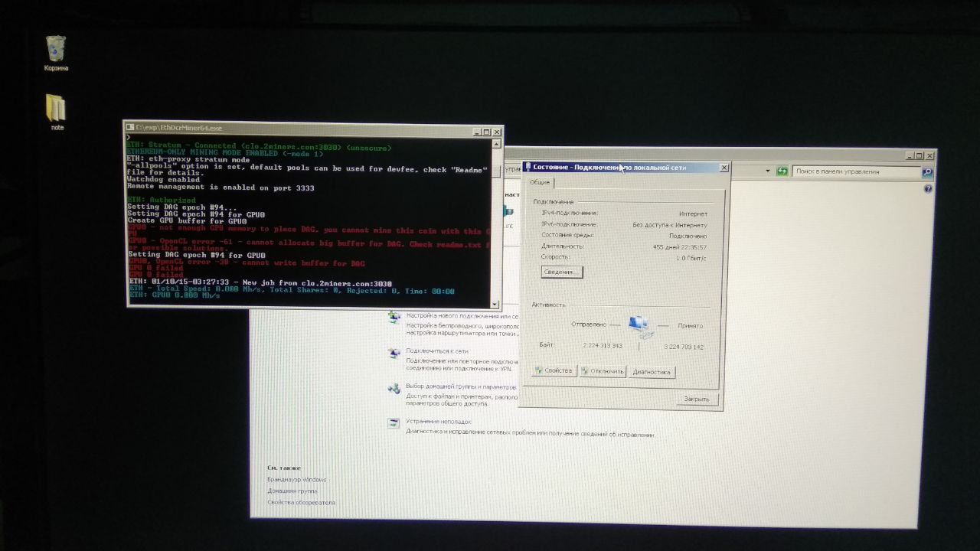980x551 pixels.
Task: Open Брандмауэр Windows link
Action: [x=296, y=480]
